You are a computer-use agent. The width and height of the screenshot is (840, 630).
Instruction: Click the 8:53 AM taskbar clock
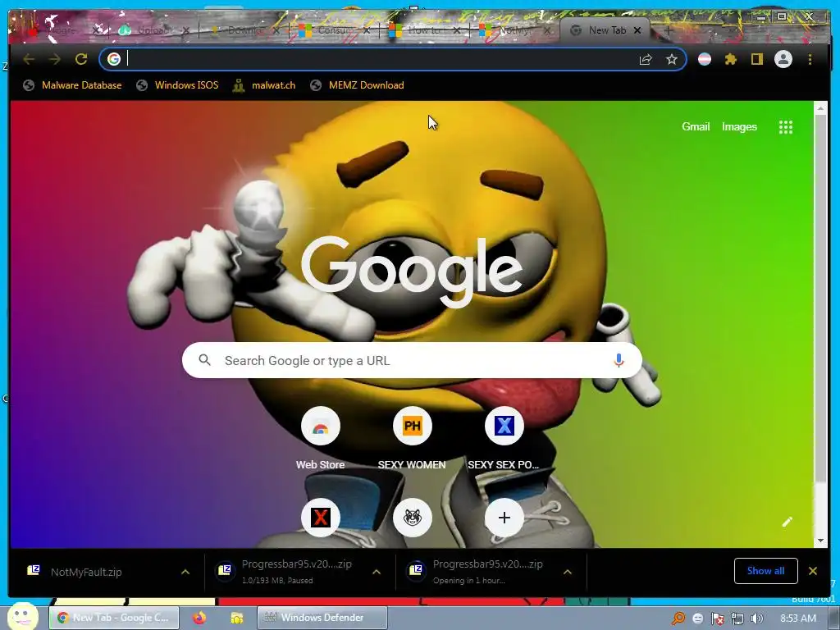pos(798,619)
